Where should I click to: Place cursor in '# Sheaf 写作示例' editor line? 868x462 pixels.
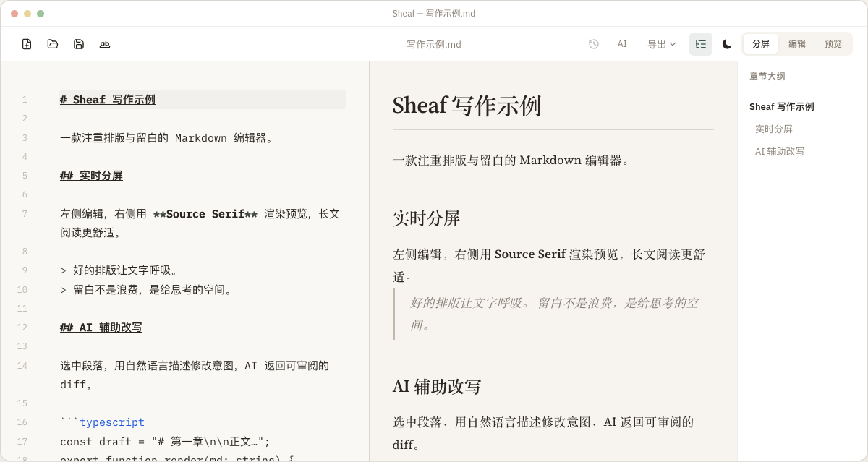pyautogui.click(x=203, y=100)
